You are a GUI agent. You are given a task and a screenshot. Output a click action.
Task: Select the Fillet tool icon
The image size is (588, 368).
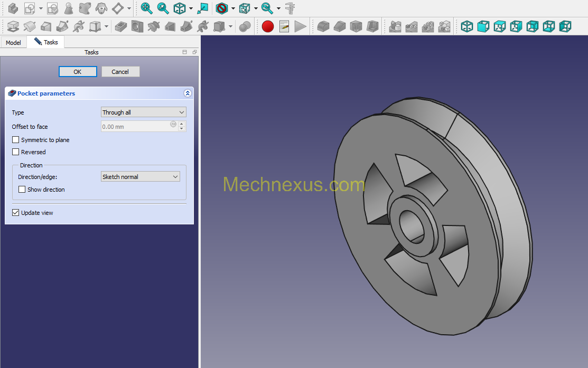pos(323,26)
